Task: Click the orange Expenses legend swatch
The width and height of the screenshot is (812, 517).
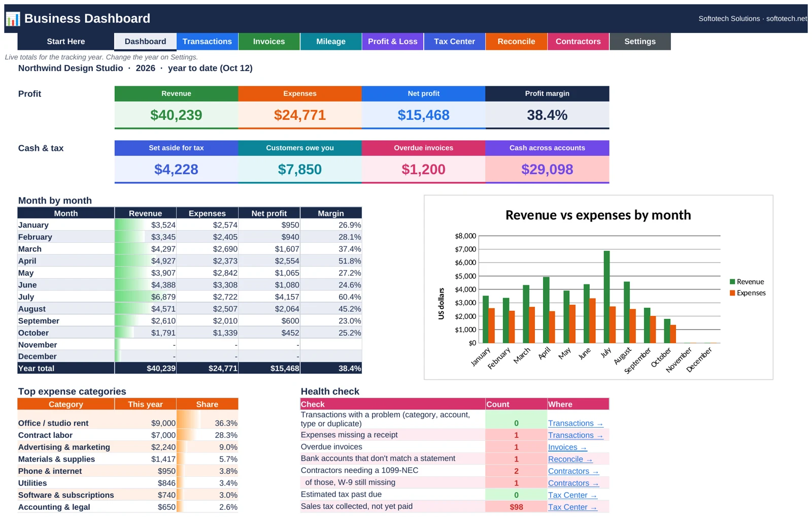Action: (732, 293)
